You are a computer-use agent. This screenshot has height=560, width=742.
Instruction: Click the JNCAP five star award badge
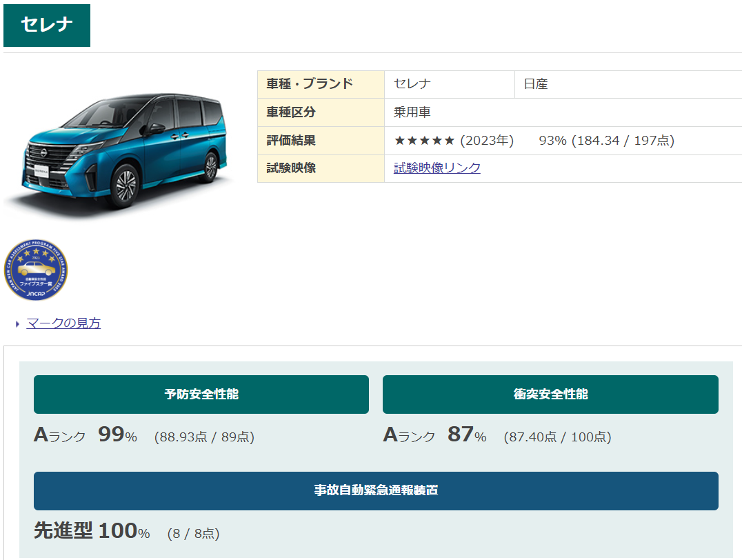point(36,270)
